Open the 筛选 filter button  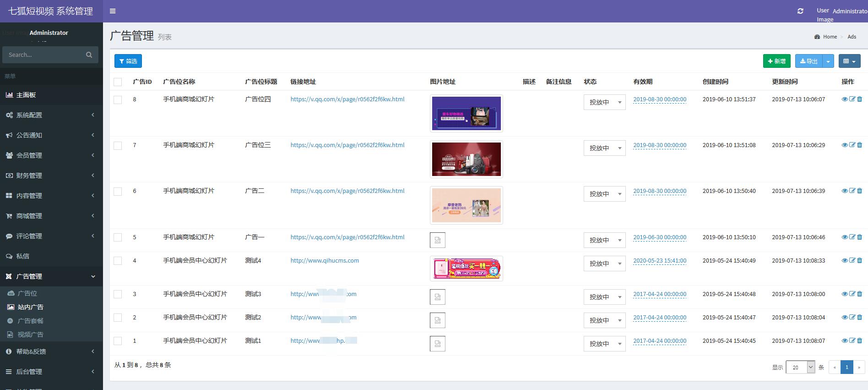point(128,61)
